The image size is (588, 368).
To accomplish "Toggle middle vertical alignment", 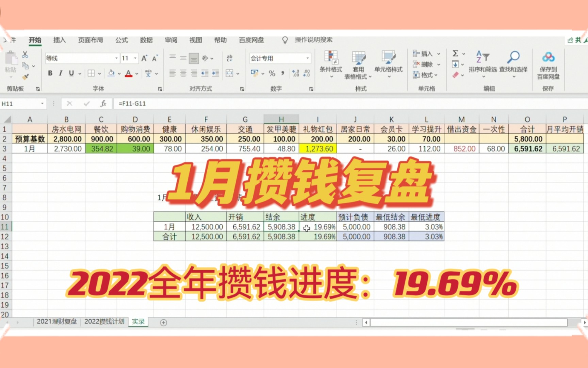I will (x=183, y=58).
